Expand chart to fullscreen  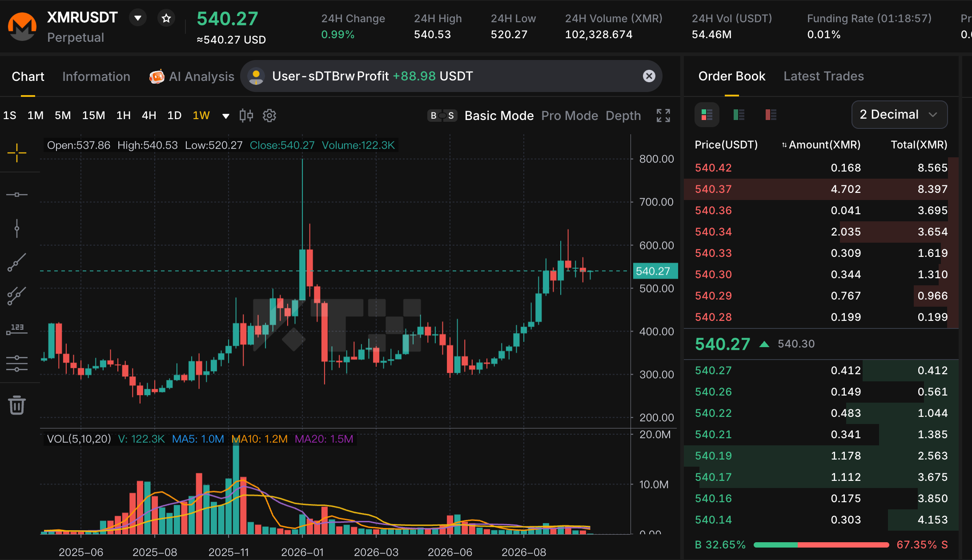pyautogui.click(x=663, y=116)
